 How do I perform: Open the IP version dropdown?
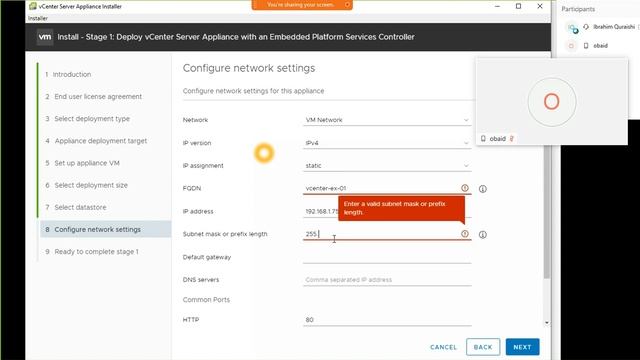click(387, 143)
